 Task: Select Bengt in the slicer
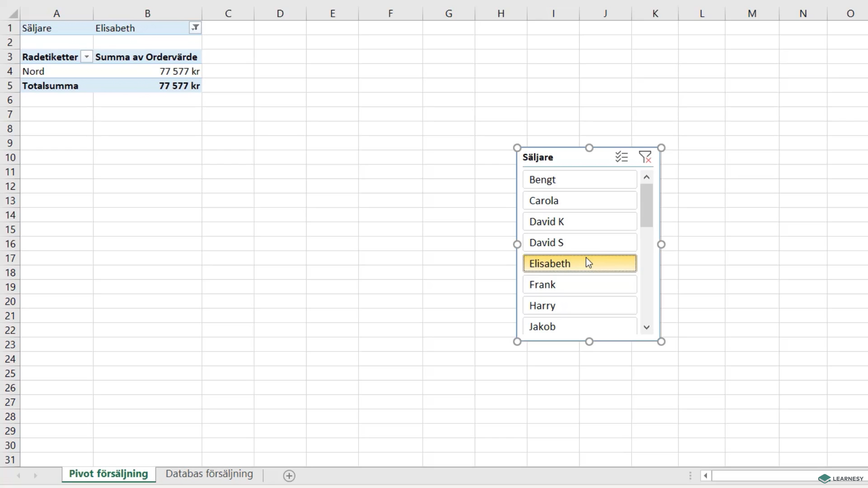pyautogui.click(x=580, y=179)
